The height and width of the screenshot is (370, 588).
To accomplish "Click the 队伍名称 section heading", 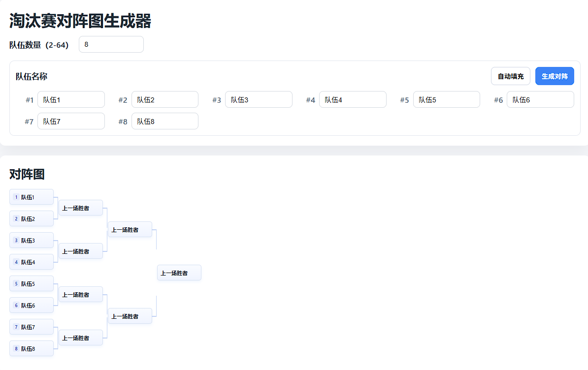I will (32, 76).
